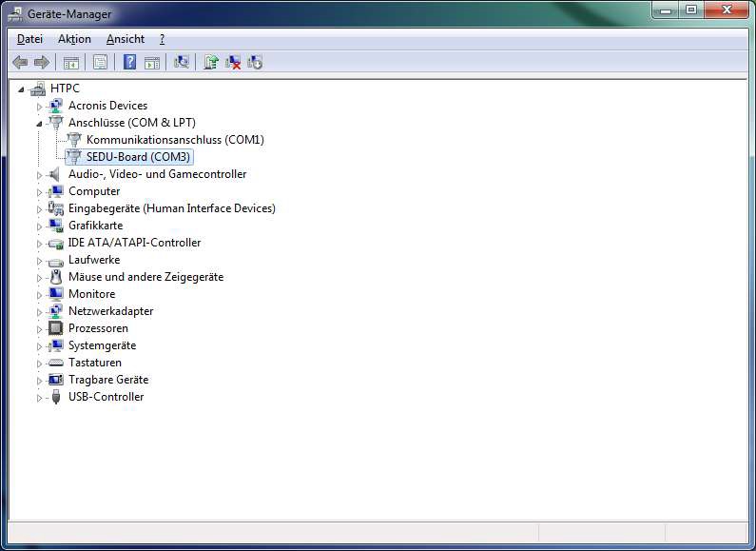The image size is (756, 551).
Task: Click the Computer category icon
Action: [x=56, y=191]
